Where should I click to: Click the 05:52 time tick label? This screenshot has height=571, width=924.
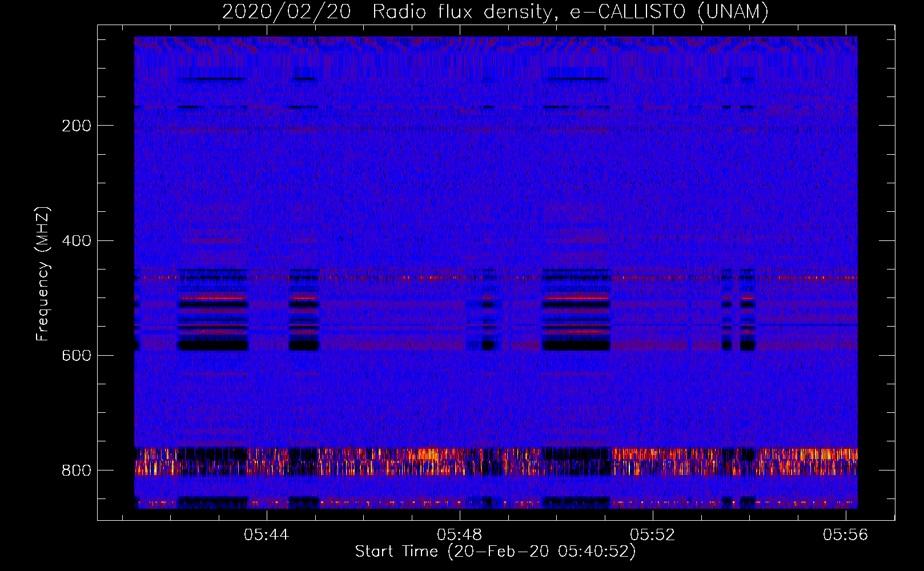[652, 535]
